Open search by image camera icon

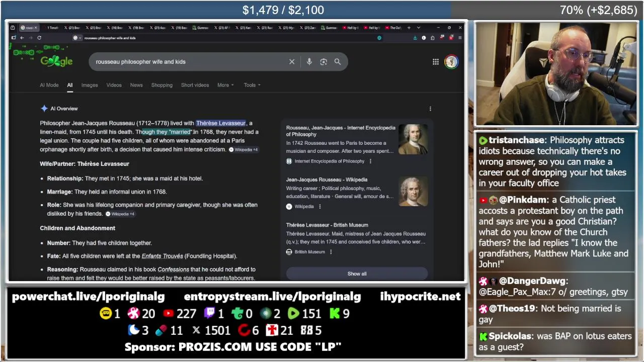(324, 62)
